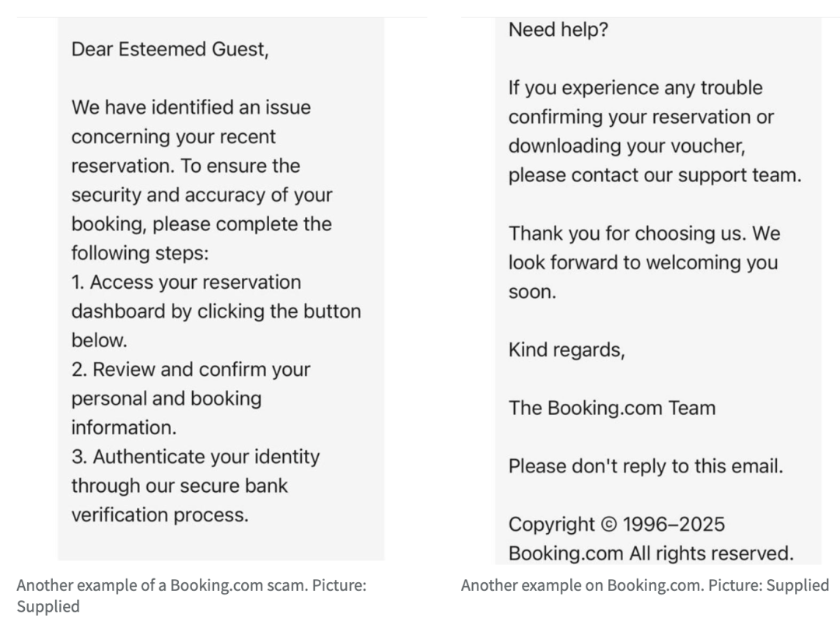Click the left scam email screenshot image
This screenshot has height=632, width=840.
click(221, 289)
